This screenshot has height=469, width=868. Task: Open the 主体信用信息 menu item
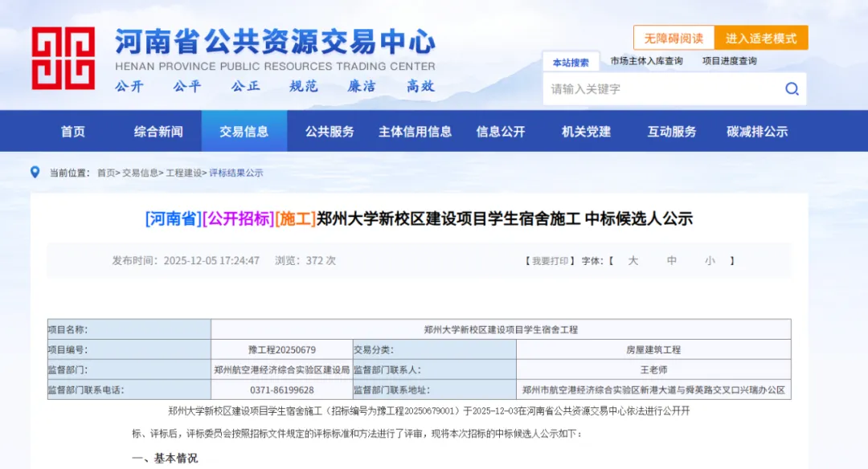pyautogui.click(x=416, y=132)
